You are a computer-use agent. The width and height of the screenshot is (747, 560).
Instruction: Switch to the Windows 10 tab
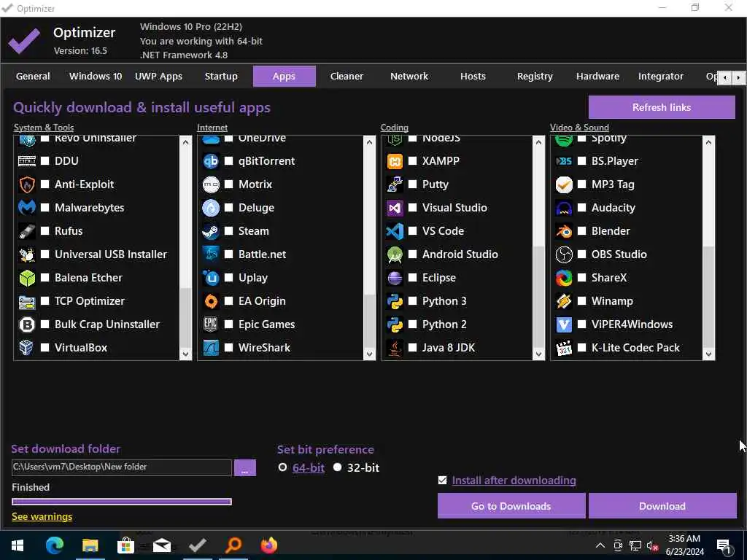coord(96,76)
